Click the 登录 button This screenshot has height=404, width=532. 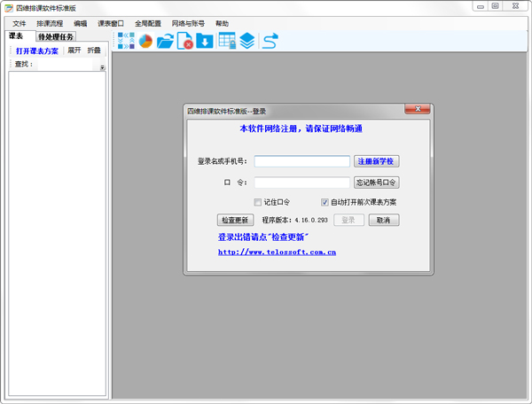348,220
